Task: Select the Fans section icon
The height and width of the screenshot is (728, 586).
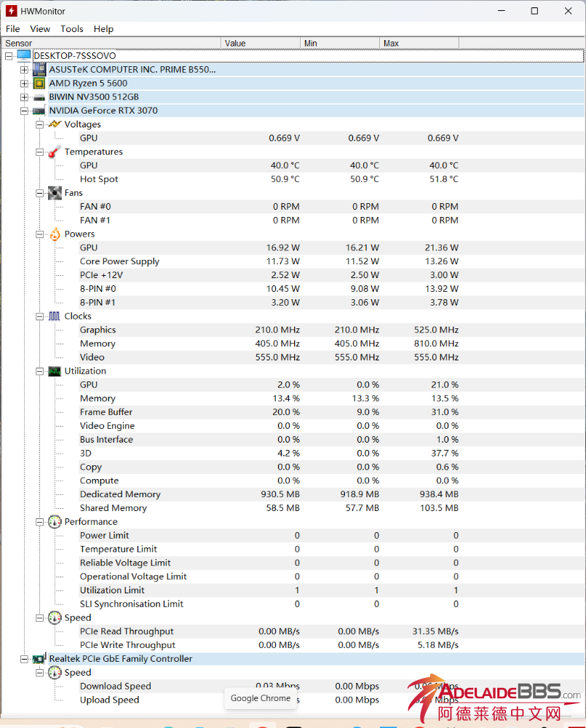Action: (54, 192)
